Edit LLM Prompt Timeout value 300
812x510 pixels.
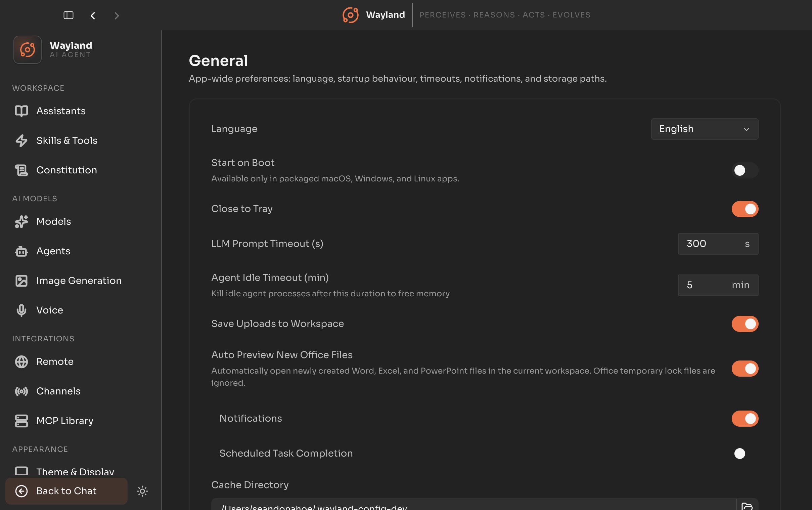click(718, 244)
